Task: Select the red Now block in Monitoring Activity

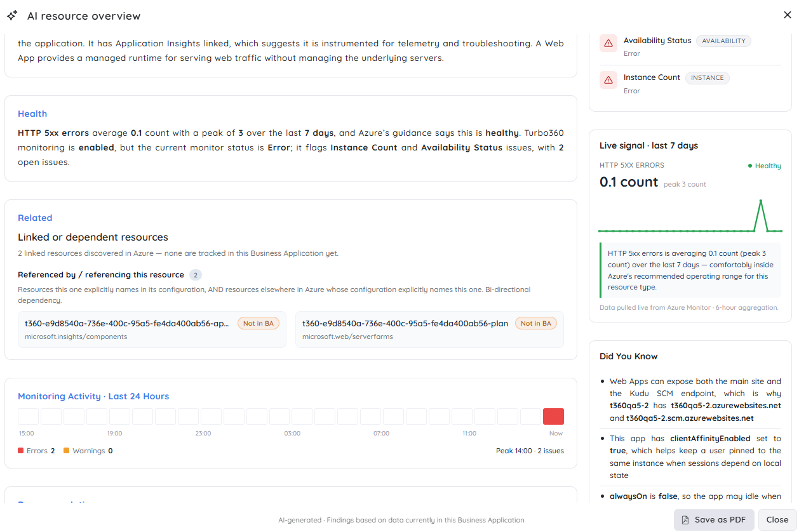Action: [x=553, y=416]
